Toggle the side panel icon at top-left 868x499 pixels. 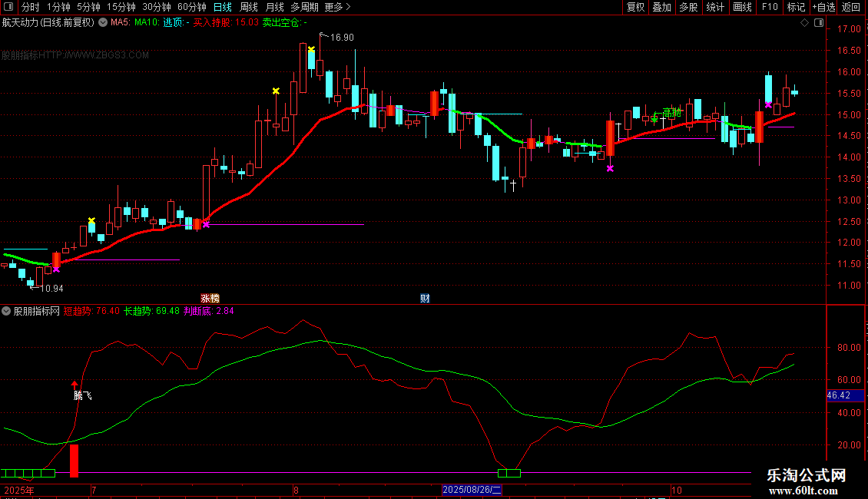coord(8,7)
